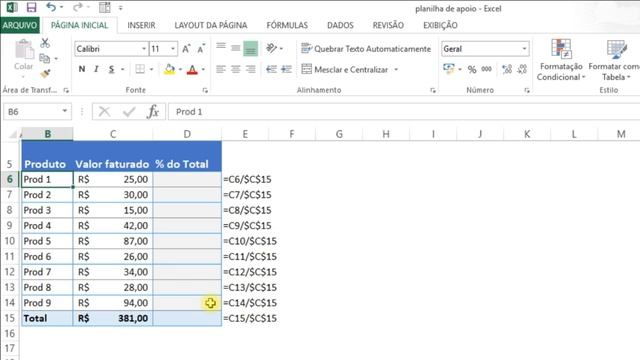Click the increase decimal places icon
The width and height of the screenshot is (640, 360).
pos(507,69)
